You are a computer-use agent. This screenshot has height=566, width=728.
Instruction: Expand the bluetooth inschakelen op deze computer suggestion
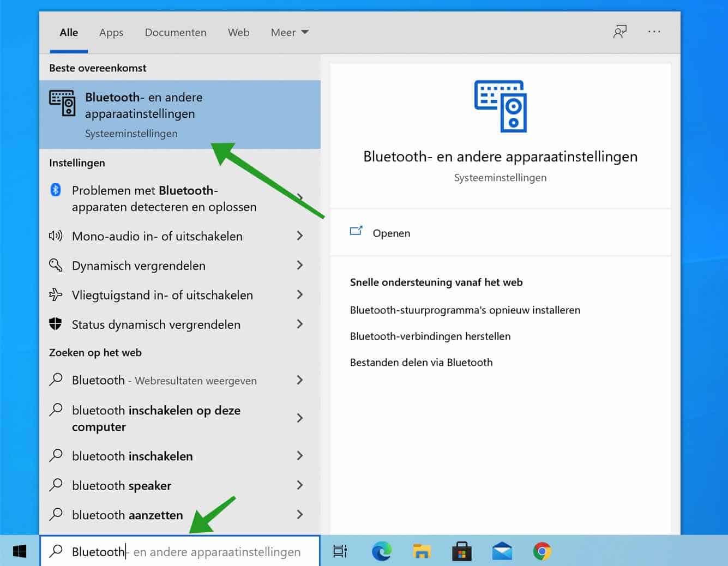[x=300, y=418]
